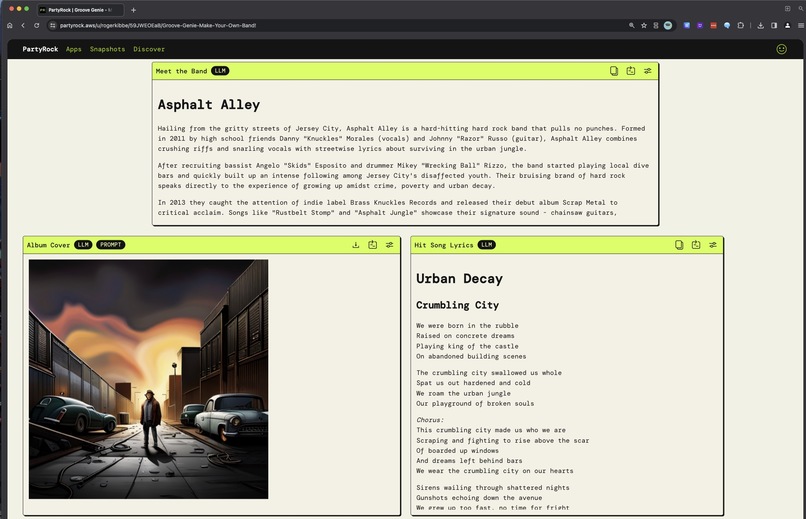Copy the Meet the Band widget text
The image size is (806, 519).
(x=614, y=71)
